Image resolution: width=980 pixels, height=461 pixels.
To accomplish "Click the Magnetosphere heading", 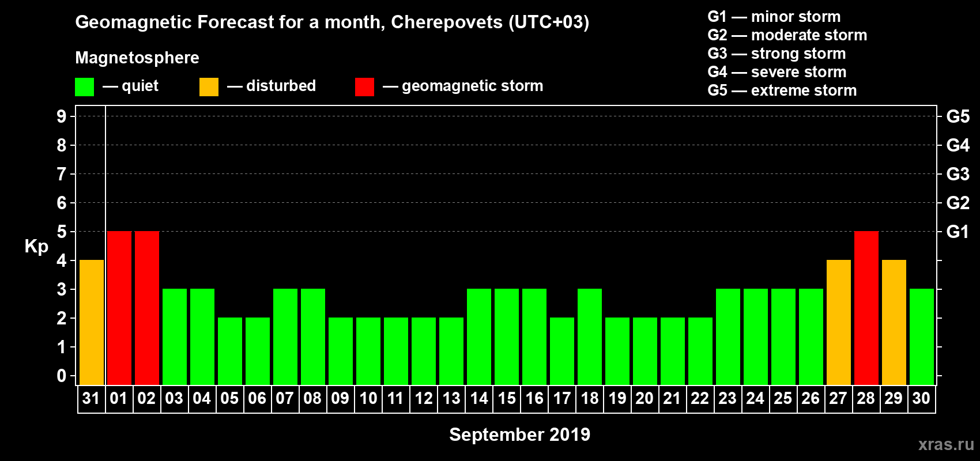I will pyautogui.click(x=137, y=58).
